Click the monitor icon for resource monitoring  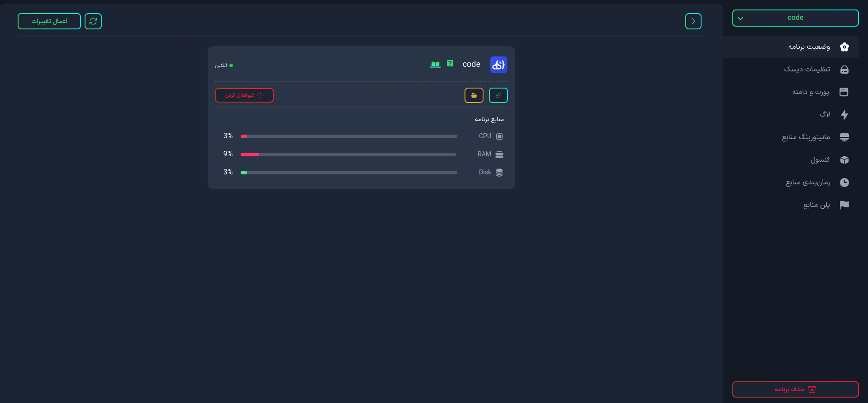pyautogui.click(x=844, y=137)
